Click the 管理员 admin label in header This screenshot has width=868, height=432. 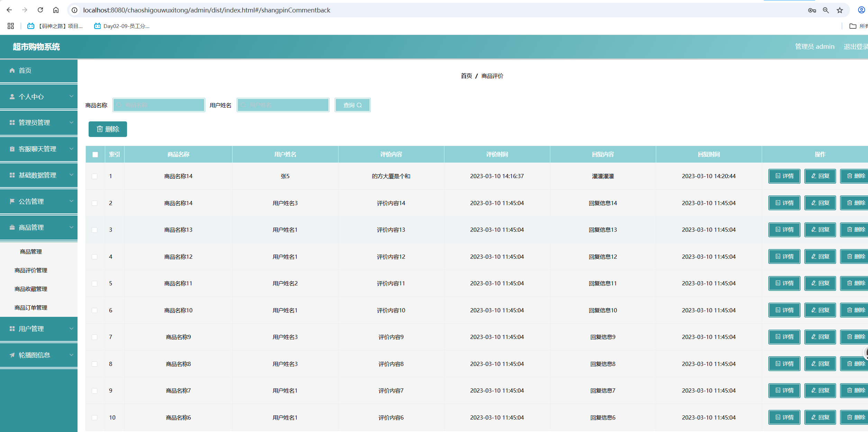(x=815, y=46)
